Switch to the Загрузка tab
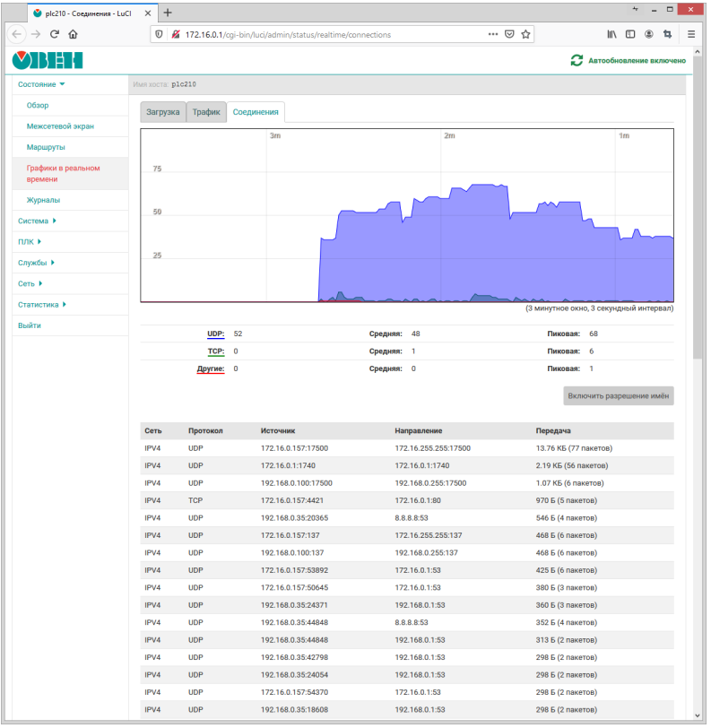 click(163, 112)
